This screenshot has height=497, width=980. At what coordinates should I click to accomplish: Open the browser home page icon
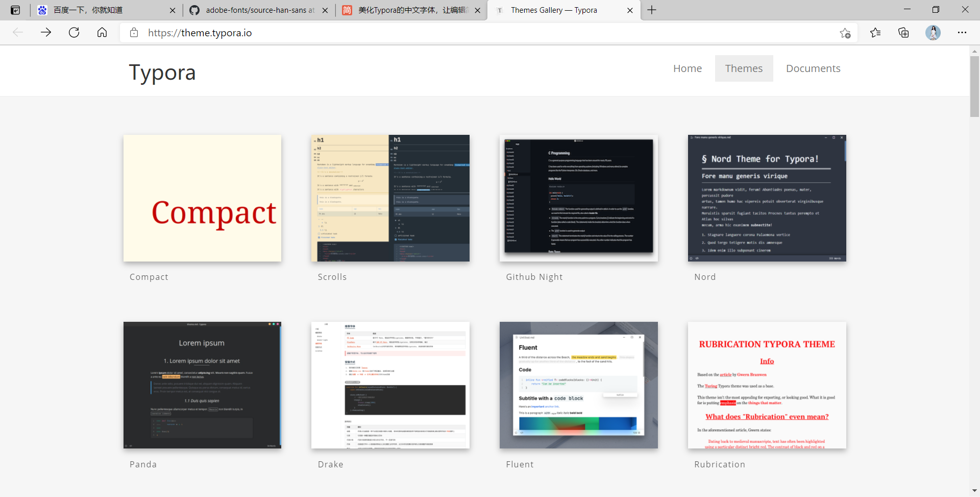pos(102,33)
